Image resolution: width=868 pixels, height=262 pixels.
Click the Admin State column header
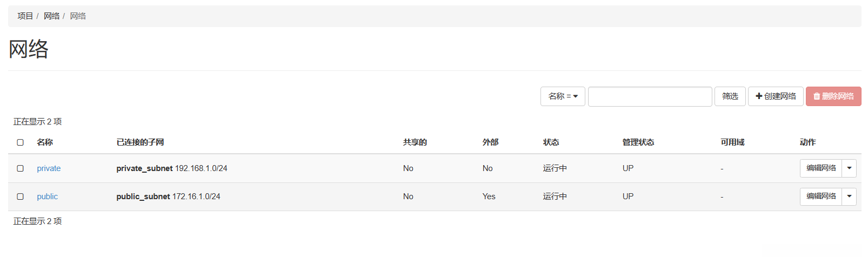tap(638, 142)
